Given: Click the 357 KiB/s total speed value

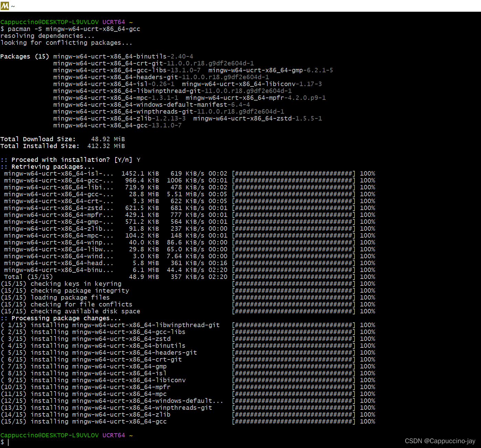Looking at the screenshot, I should point(188,277).
